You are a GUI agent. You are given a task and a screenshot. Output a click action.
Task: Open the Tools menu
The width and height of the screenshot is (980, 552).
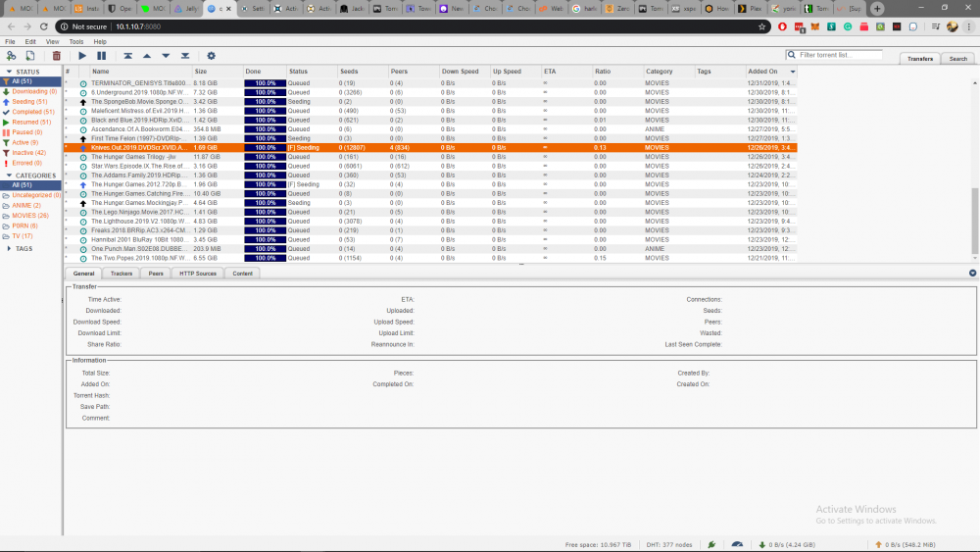point(76,42)
